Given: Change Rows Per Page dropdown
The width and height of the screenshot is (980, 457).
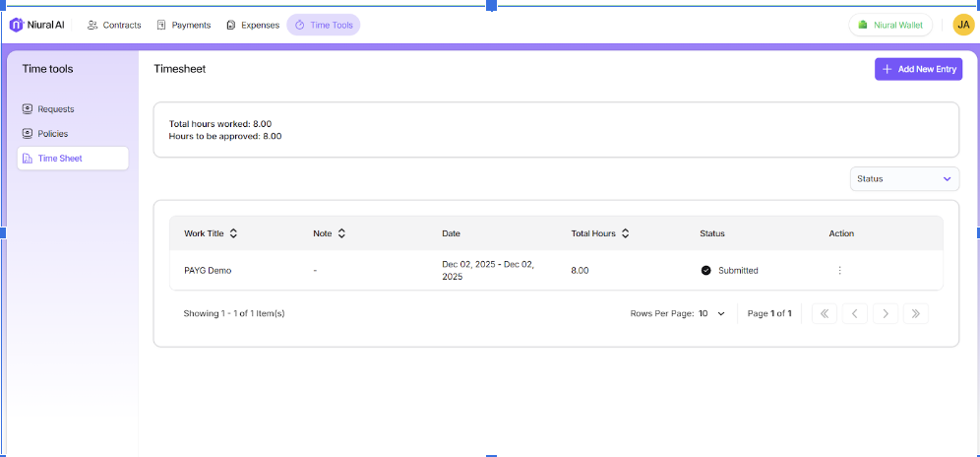Looking at the screenshot, I should [712, 313].
